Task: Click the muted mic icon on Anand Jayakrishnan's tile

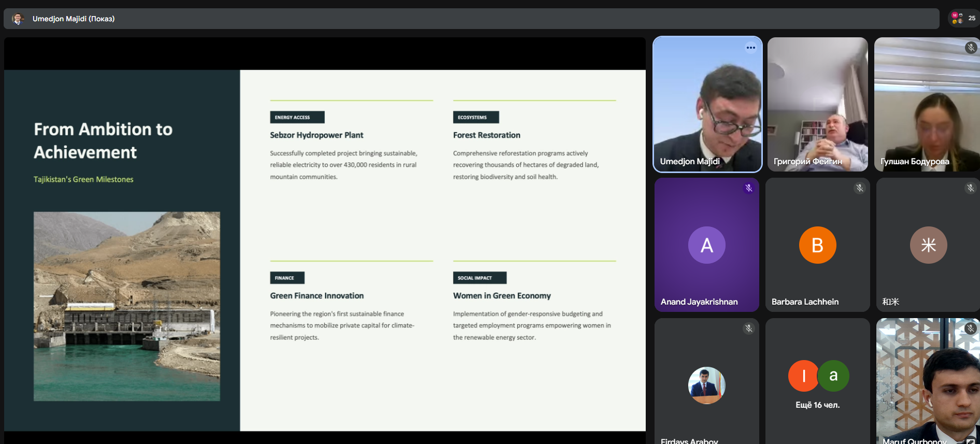Action: coord(748,188)
